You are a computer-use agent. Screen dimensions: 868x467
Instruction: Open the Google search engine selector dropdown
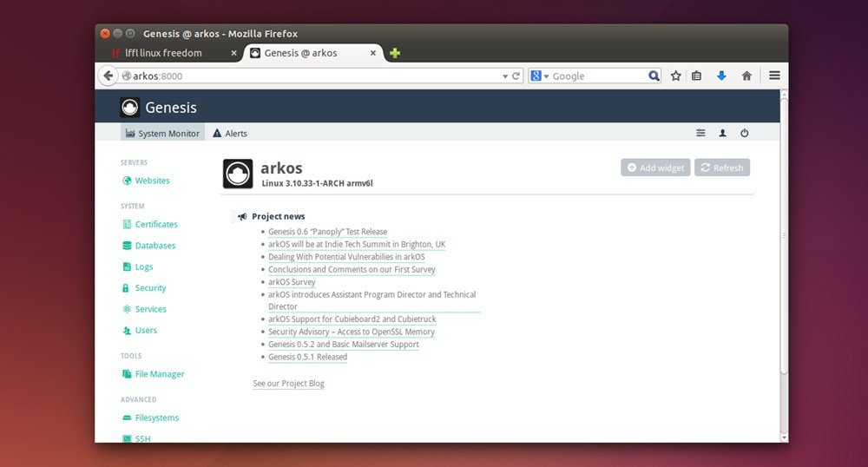pos(539,76)
